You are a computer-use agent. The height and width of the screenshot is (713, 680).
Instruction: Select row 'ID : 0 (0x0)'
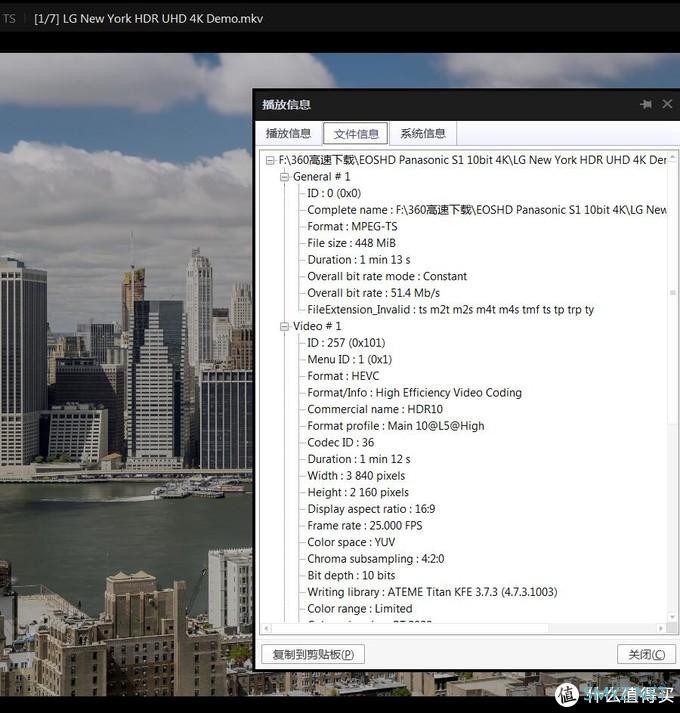(334, 193)
